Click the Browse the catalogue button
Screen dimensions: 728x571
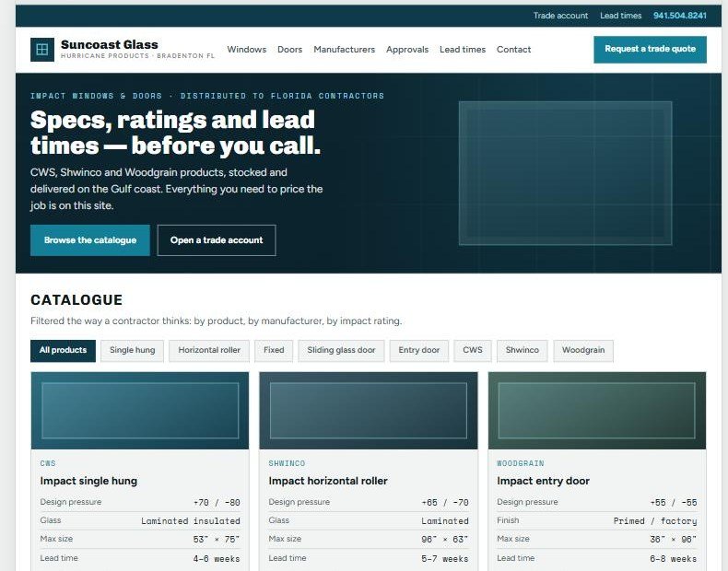90,240
